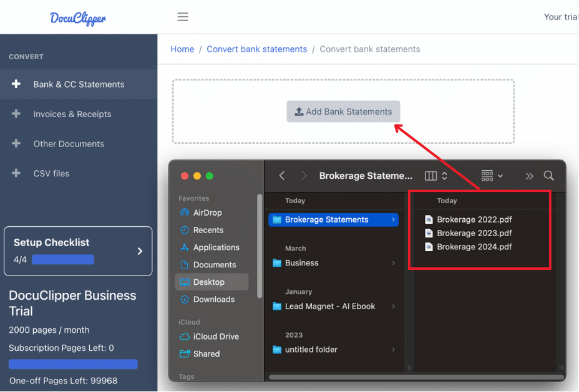This screenshot has height=392, width=579.
Task: Expand untitled folder chevron
Action: click(x=393, y=350)
